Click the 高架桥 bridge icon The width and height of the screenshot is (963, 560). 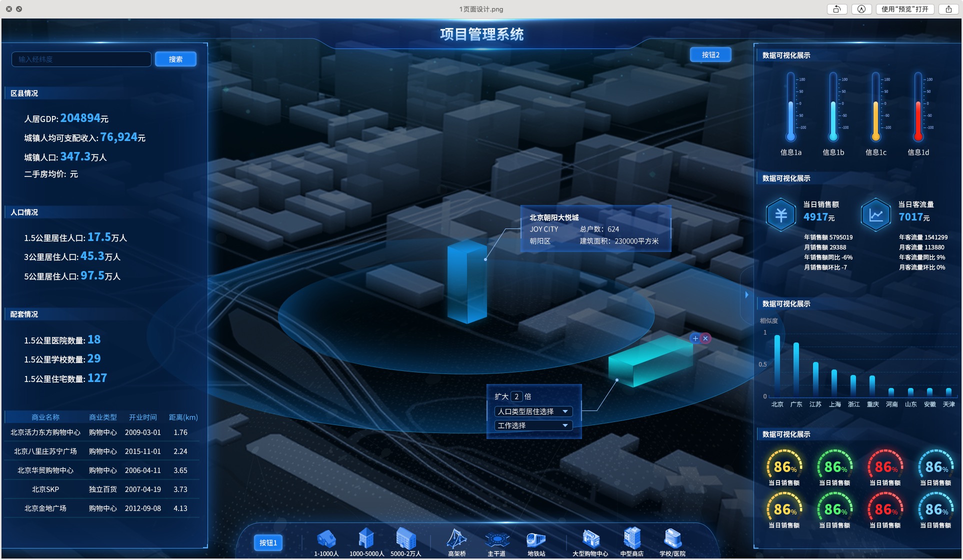tap(456, 539)
